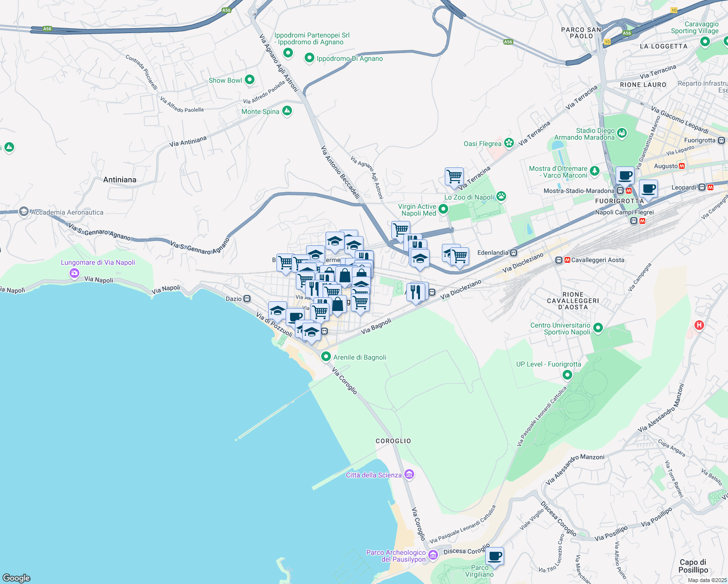Click the Edenlandia train station icon
The image size is (728, 584).
pos(513,253)
